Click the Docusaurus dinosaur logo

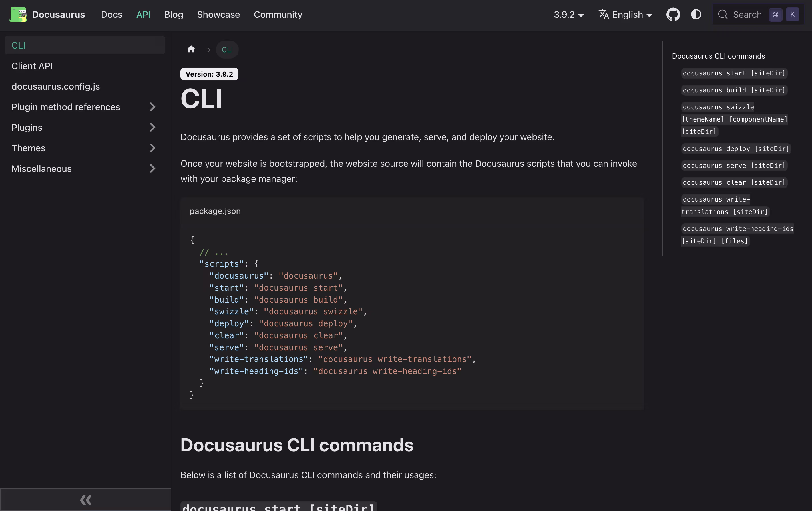click(19, 15)
